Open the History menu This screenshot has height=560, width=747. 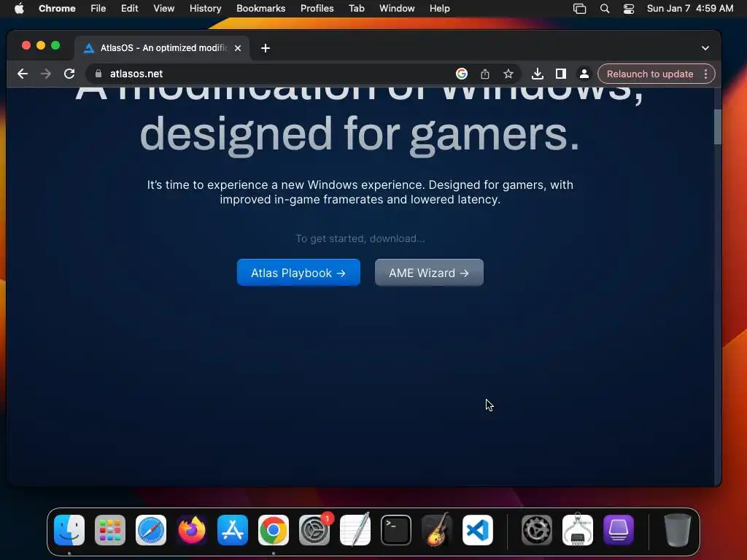[x=205, y=8]
